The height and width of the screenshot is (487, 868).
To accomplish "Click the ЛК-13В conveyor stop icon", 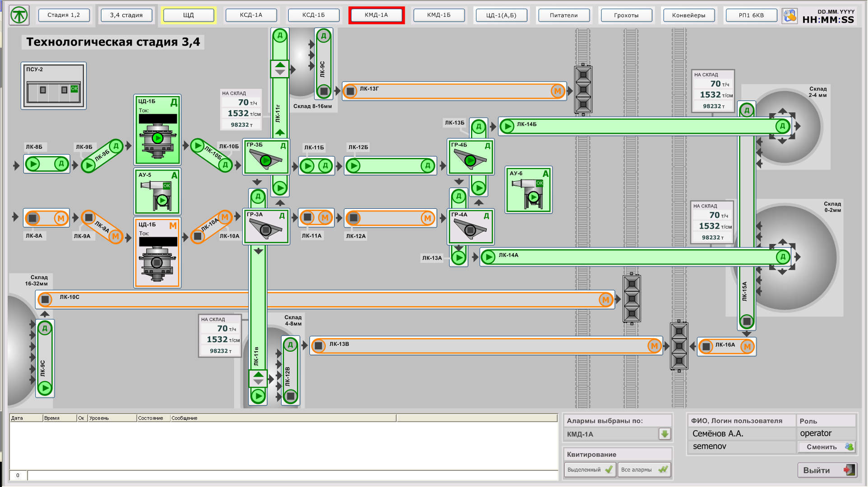I will pos(319,346).
